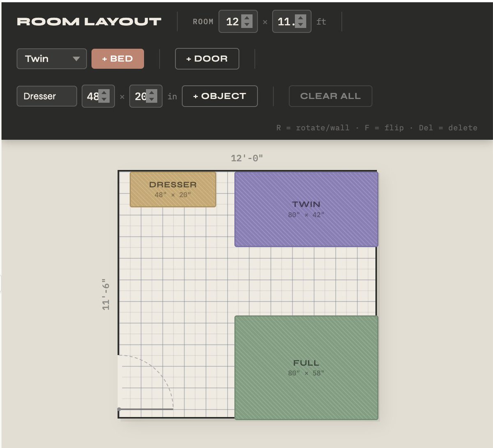Select the door swing arc in the room
The height and width of the screenshot is (448, 493).
click(145, 383)
